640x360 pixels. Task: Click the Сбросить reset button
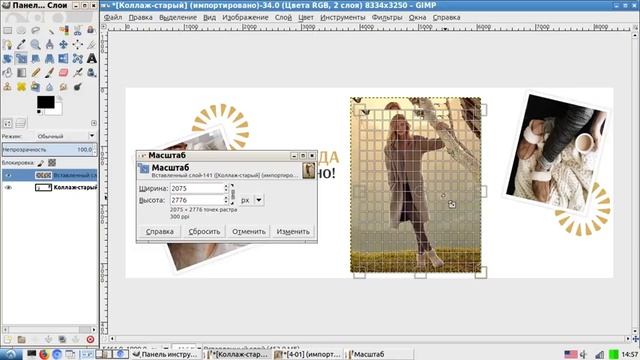(x=204, y=231)
